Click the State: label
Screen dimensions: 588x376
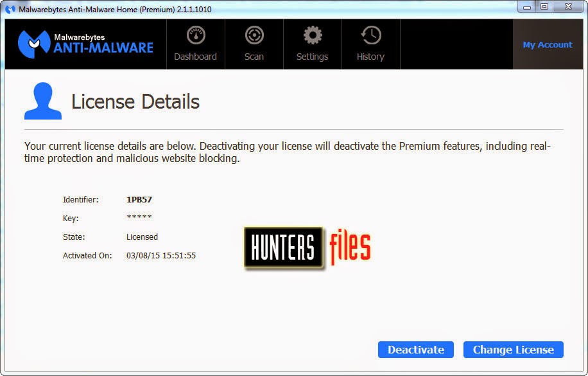point(74,237)
